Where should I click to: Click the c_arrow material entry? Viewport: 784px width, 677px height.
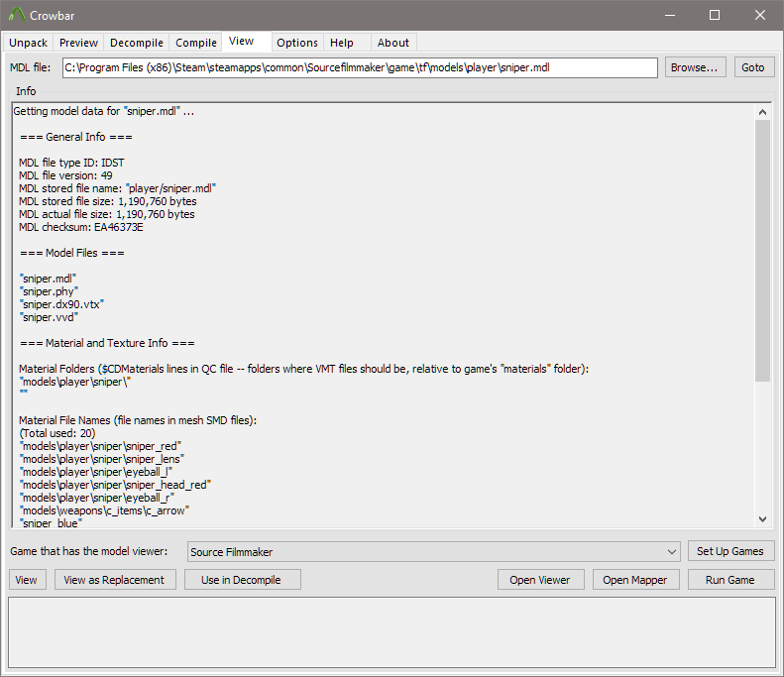click(x=104, y=510)
